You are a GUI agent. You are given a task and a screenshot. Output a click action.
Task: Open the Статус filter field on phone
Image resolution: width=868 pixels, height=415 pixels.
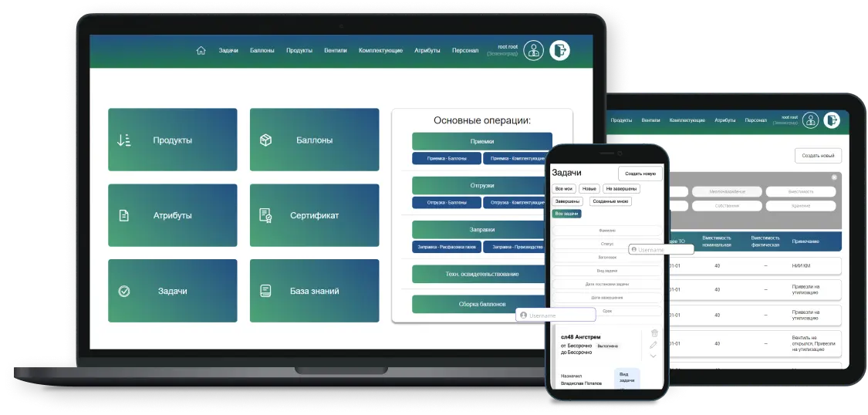click(607, 244)
